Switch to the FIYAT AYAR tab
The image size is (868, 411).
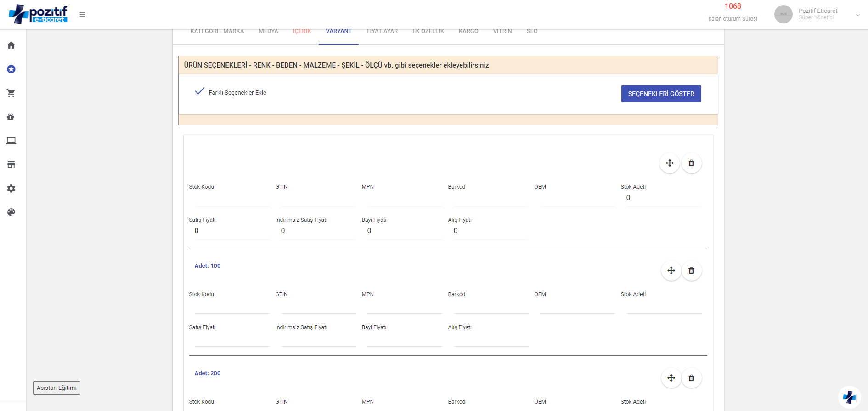point(382,31)
